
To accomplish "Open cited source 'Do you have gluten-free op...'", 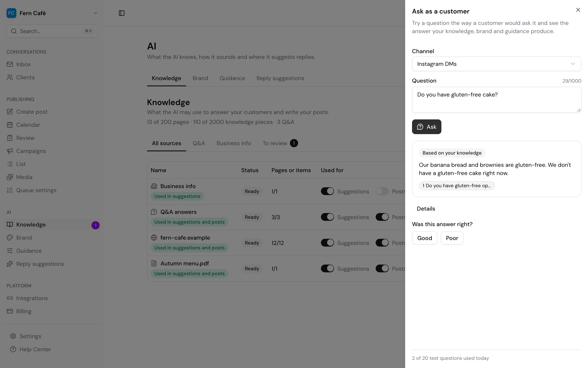I will pyautogui.click(x=457, y=186).
